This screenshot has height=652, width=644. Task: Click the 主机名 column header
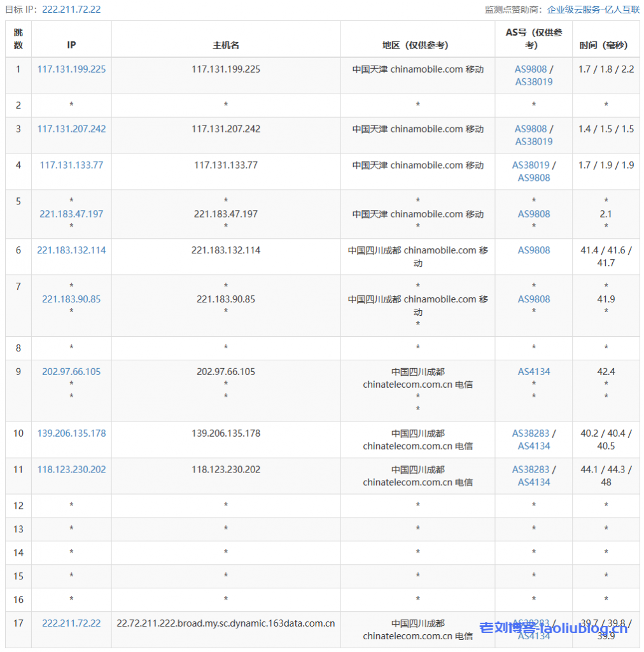[x=226, y=45]
